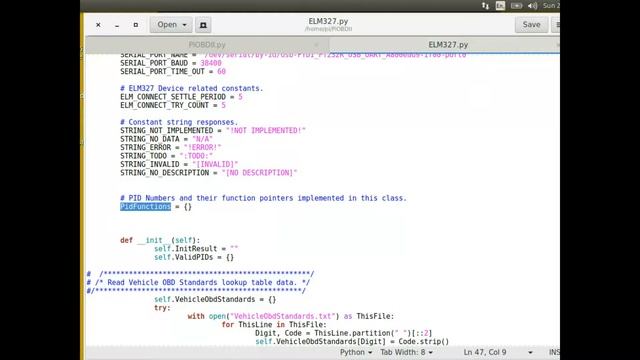Viewport: 640px width, 360px height.
Task: Click the Read Vehicle OBD Standards comment
Action: tap(198, 282)
